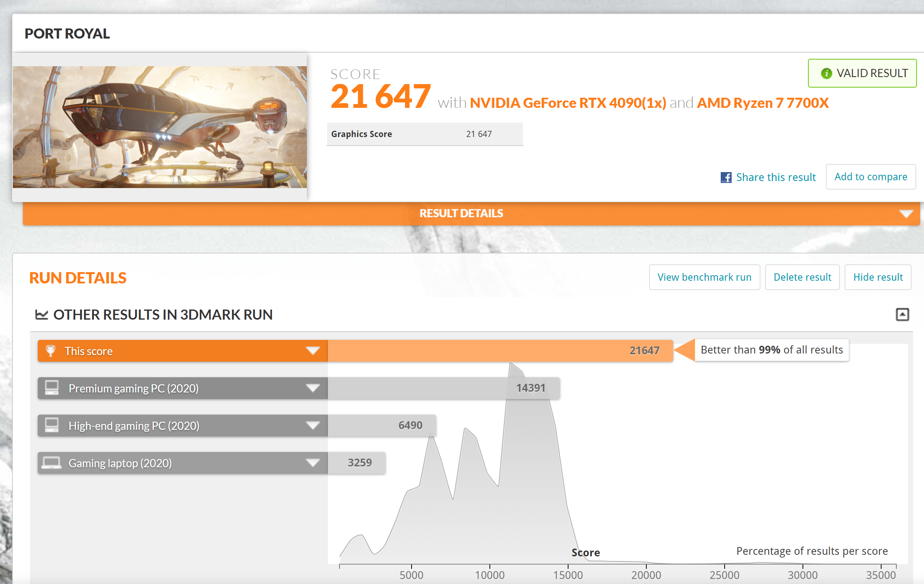Click Share this result link

pyautogui.click(x=776, y=178)
